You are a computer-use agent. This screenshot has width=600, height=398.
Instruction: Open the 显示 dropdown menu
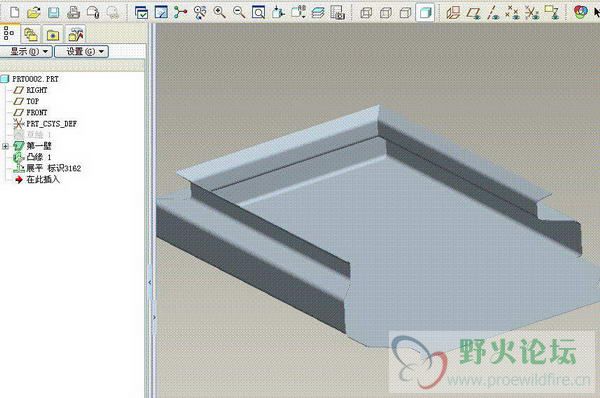[26, 51]
